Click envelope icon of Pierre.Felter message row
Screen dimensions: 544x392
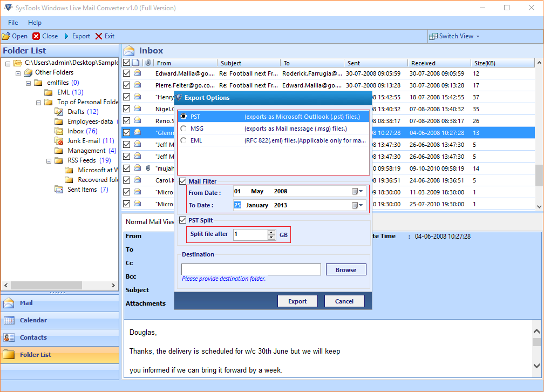click(138, 85)
